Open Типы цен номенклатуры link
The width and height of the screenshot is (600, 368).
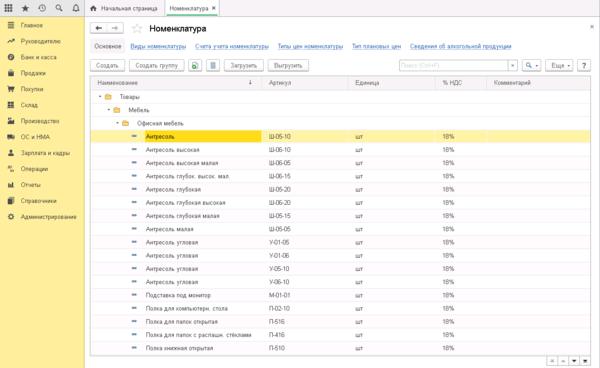(310, 46)
